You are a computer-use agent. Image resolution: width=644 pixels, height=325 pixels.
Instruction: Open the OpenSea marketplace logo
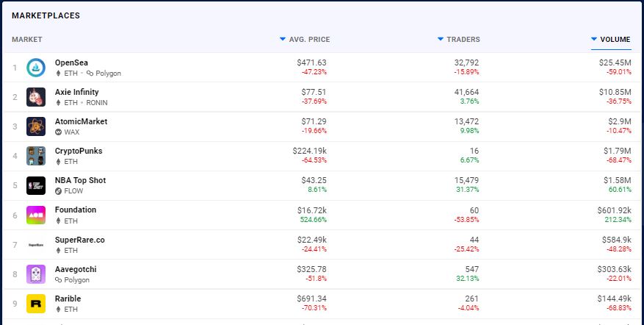point(36,68)
